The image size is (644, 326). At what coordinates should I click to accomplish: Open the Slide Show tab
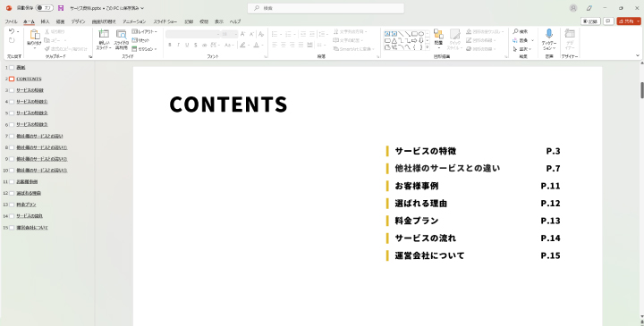[165, 21]
